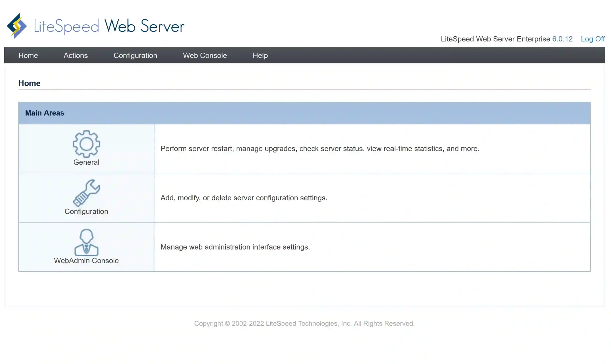Image resolution: width=611 pixels, height=364 pixels.
Task: Click the Home page heading
Action: (x=29, y=83)
